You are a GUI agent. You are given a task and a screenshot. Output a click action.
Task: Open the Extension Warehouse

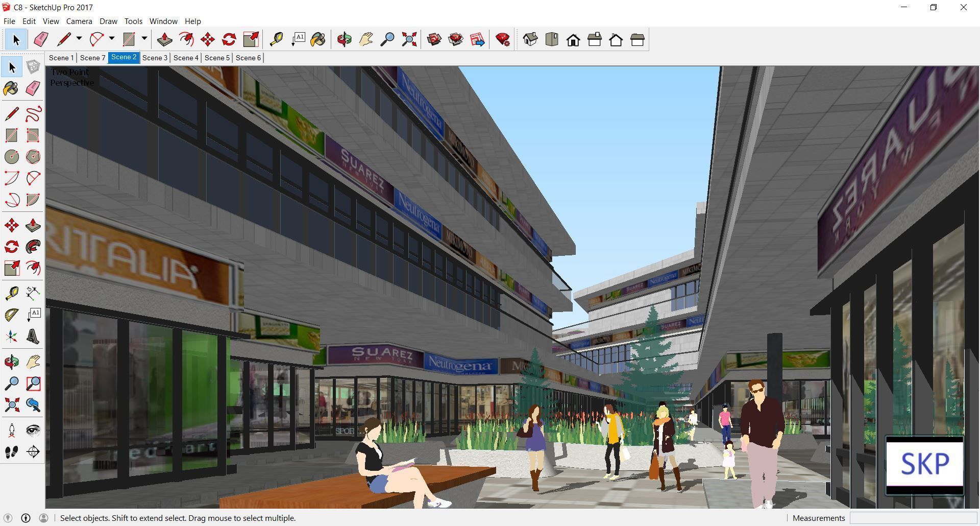[456, 40]
